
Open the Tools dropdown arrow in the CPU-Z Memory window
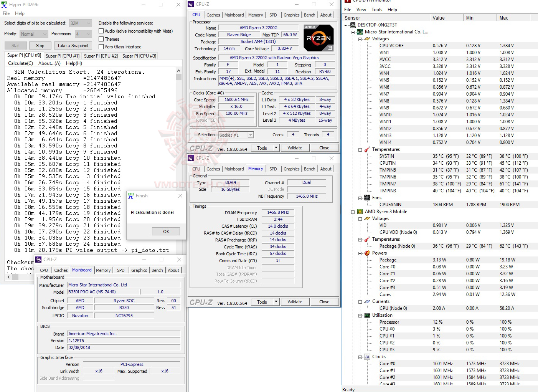276,302
